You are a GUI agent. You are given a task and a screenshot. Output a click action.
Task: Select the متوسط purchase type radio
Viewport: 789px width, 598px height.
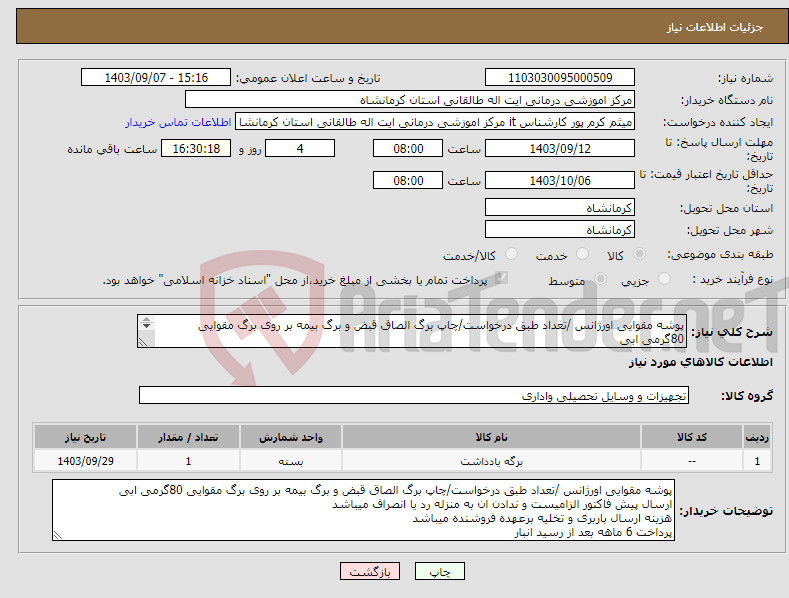(600, 279)
